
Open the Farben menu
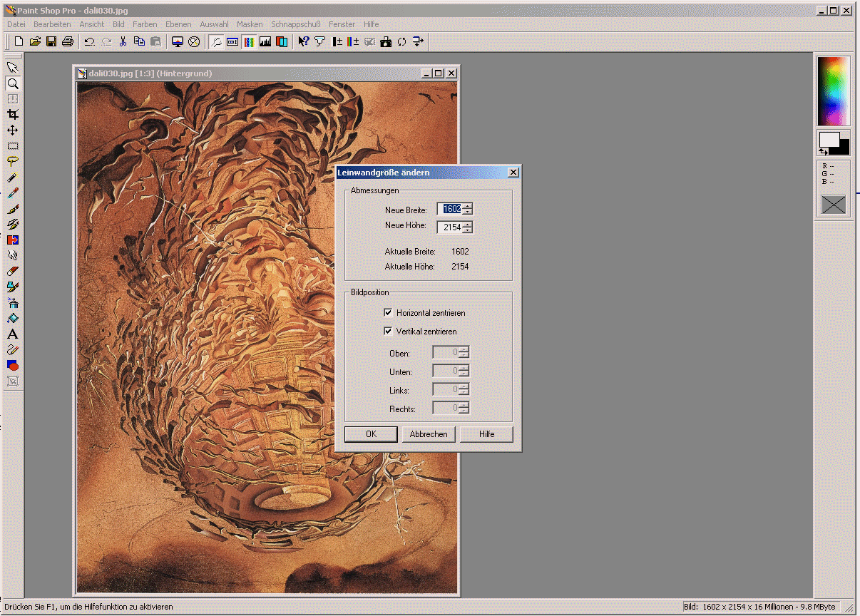point(145,24)
